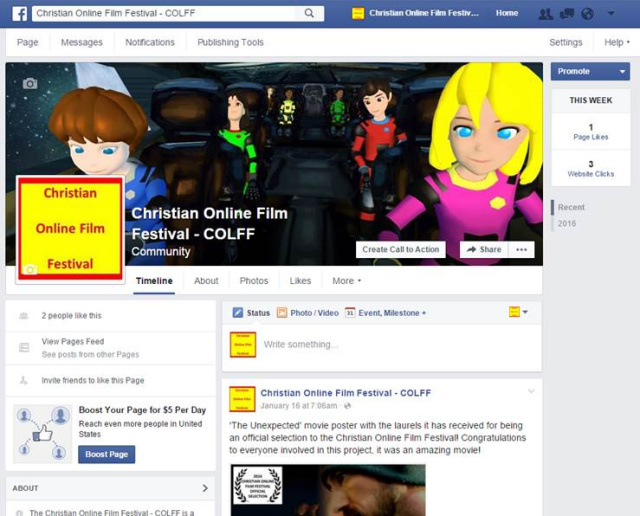Click 'Boost Your Page for $5 Per Day'
The width and height of the screenshot is (640, 516).
coord(142,410)
